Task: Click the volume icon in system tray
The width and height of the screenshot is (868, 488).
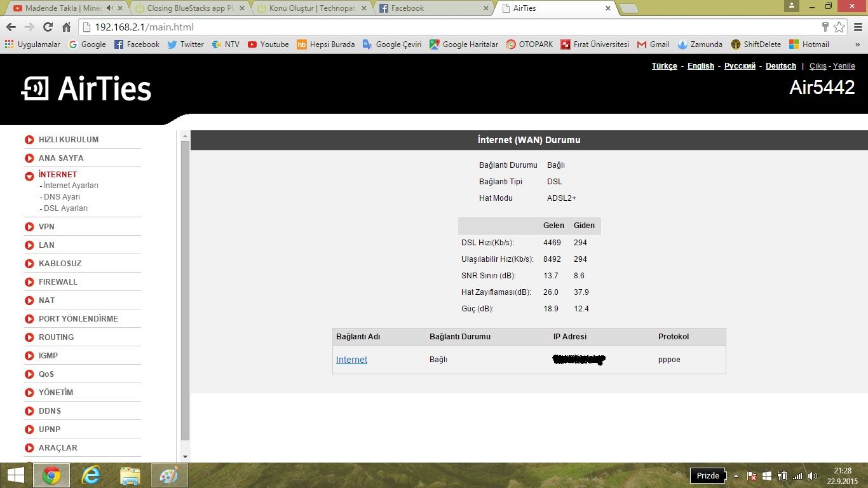Action: (x=813, y=476)
